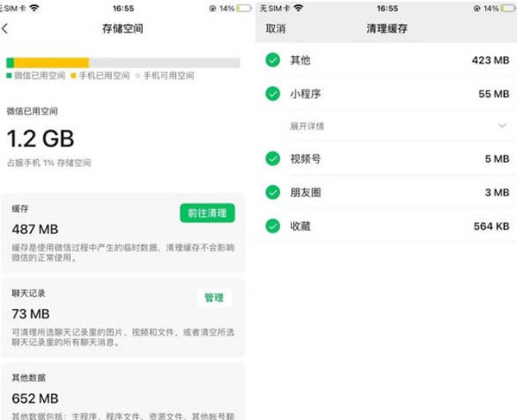Tap the 视频号 row label
The width and height of the screenshot is (517, 420).
tap(306, 158)
